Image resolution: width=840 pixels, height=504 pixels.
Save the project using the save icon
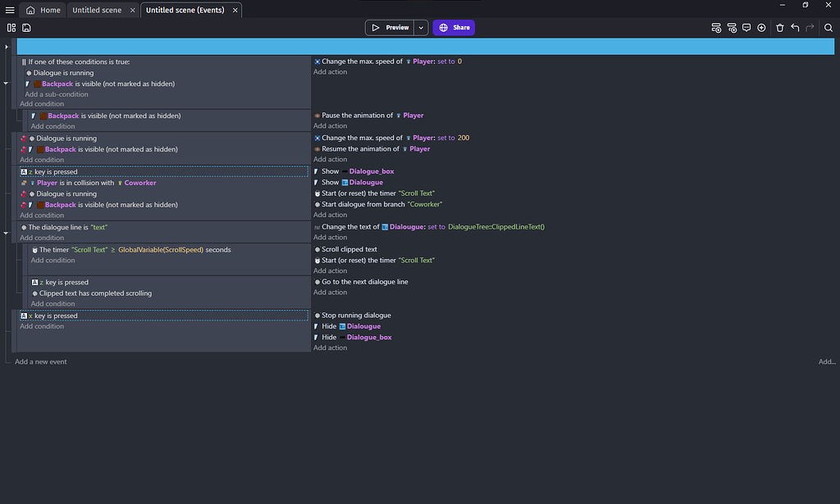(26, 27)
